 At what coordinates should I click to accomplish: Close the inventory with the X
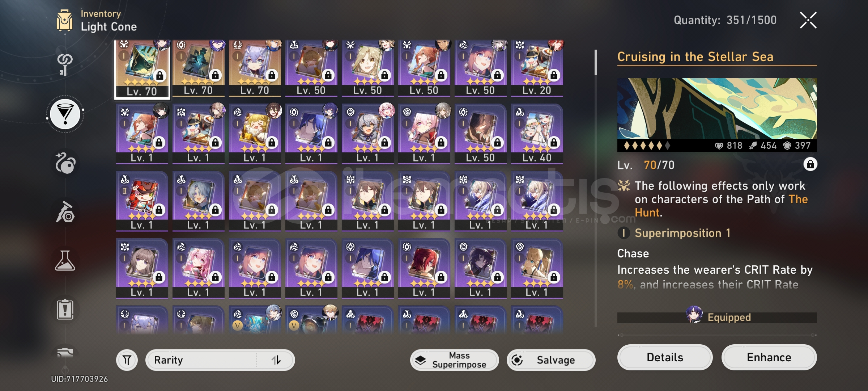click(808, 20)
